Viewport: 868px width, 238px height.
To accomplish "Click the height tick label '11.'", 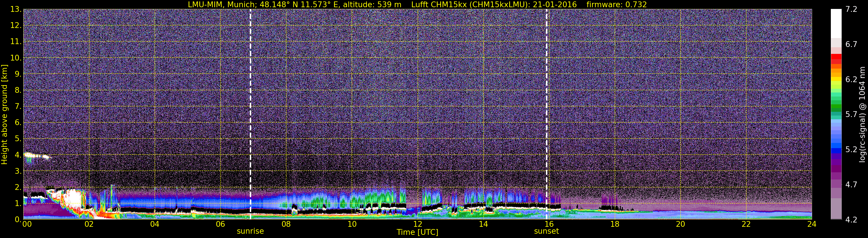I will (16, 41).
